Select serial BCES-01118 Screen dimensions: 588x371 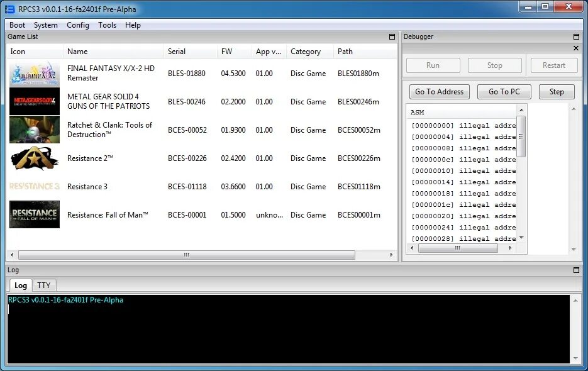pos(187,187)
